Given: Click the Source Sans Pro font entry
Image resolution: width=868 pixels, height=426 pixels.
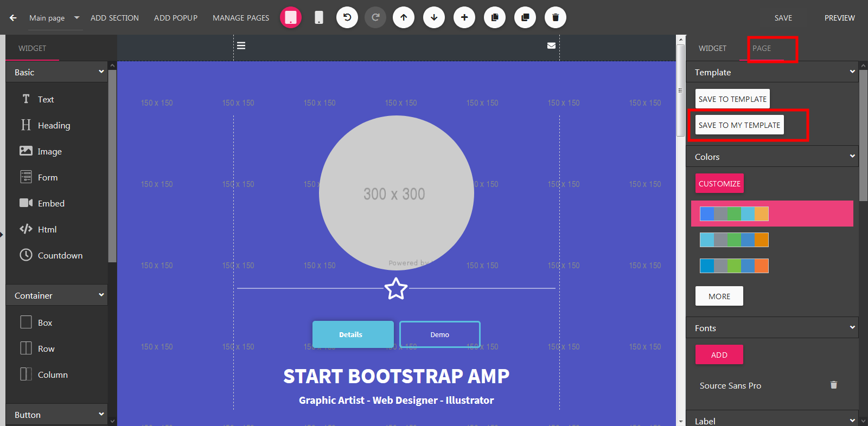Looking at the screenshot, I should (x=730, y=385).
